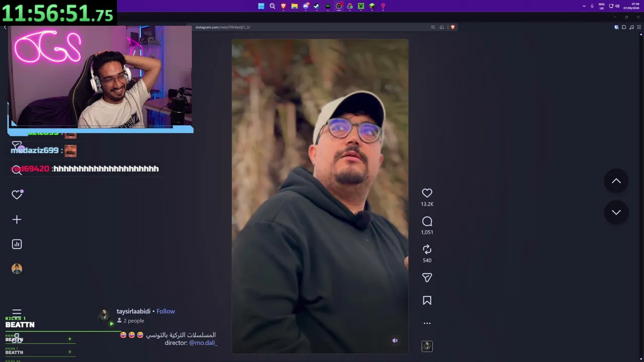Open Steam from the taskbar
Image resolution: width=644 pixels, height=362 pixels.
coord(316,6)
